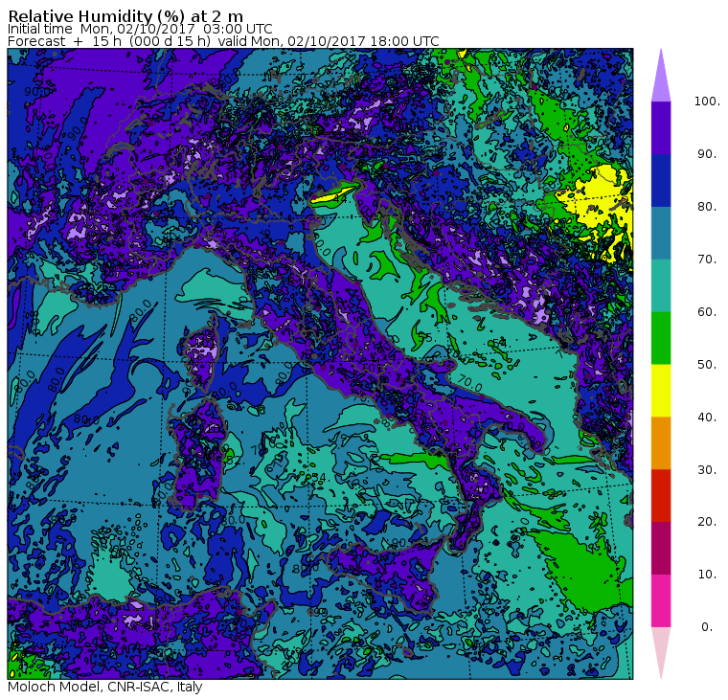Click the "Moloch Model, CNR-ISAC, Italy" credit
Screen dimensions: 728x700
point(105,687)
